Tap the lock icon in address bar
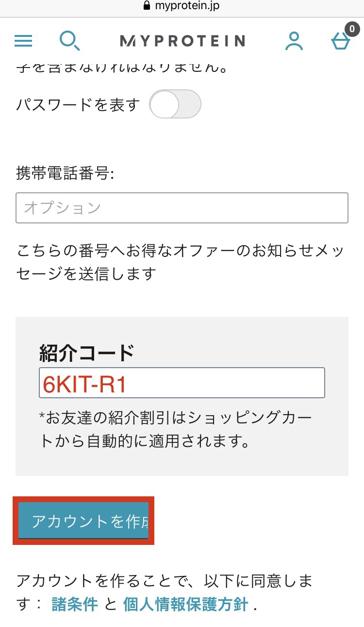Image resolution: width=364 pixels, height=627 pixels. pyautogui.click(x=148, y=6)
